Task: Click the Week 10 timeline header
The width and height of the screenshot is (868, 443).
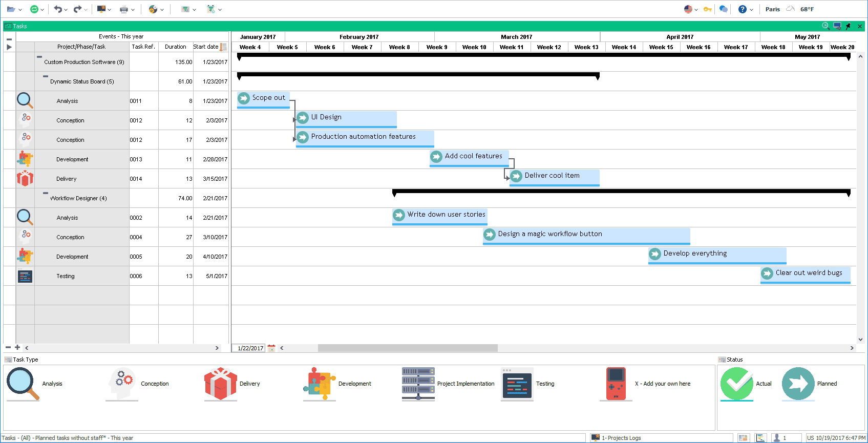Action: (x=474, y=47)
